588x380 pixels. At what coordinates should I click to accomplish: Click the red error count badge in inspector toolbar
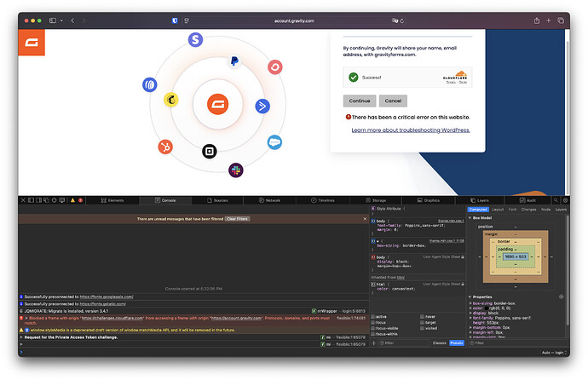click(80, 200)
